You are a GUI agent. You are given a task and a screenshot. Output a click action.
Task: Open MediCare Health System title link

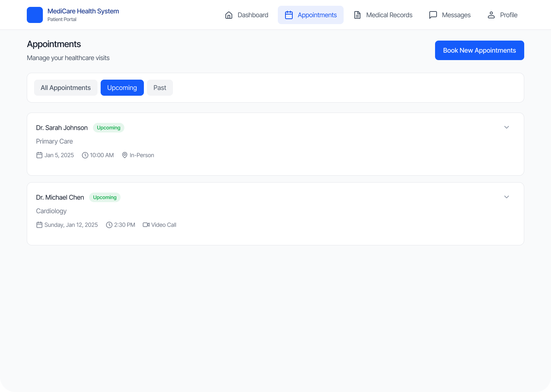pos(83,11)
